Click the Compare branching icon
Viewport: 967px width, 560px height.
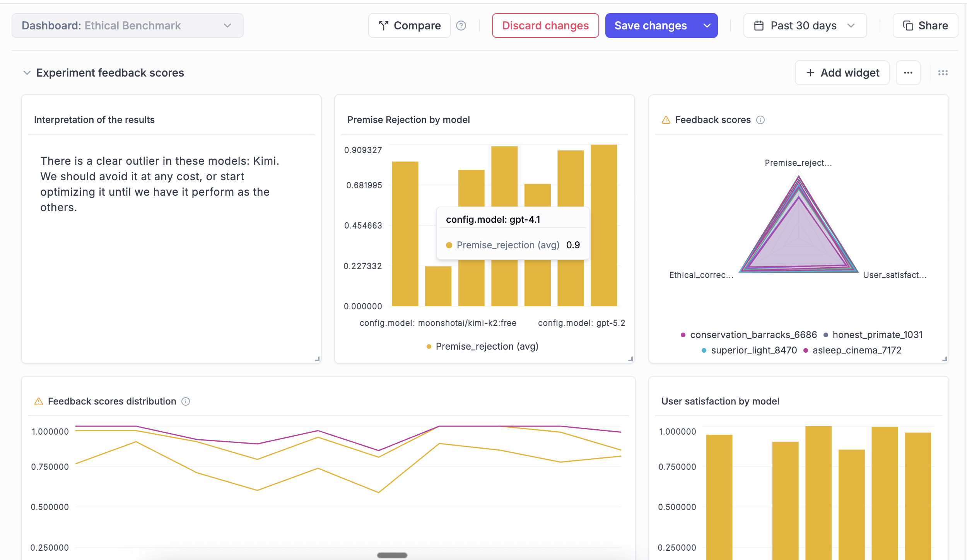click(383, 26)
